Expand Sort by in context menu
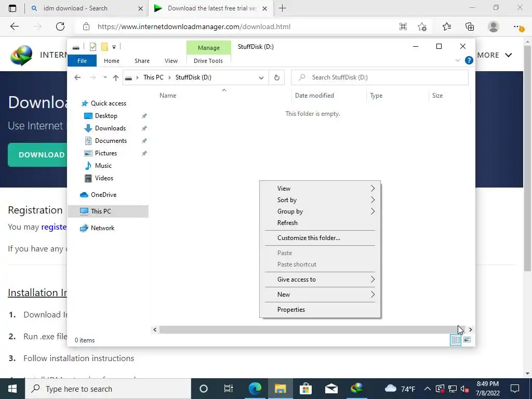The width and height of the screenshot is (532, 399). coord(320,200)
